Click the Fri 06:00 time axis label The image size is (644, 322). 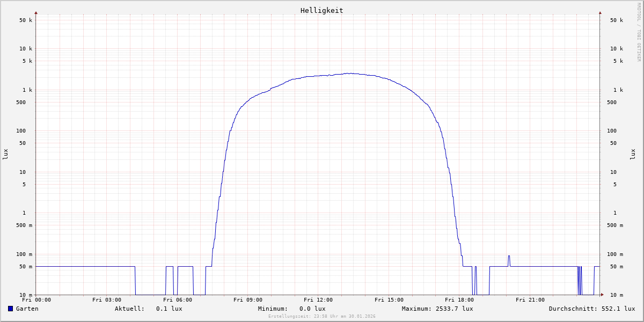click(x=177, y=300)
